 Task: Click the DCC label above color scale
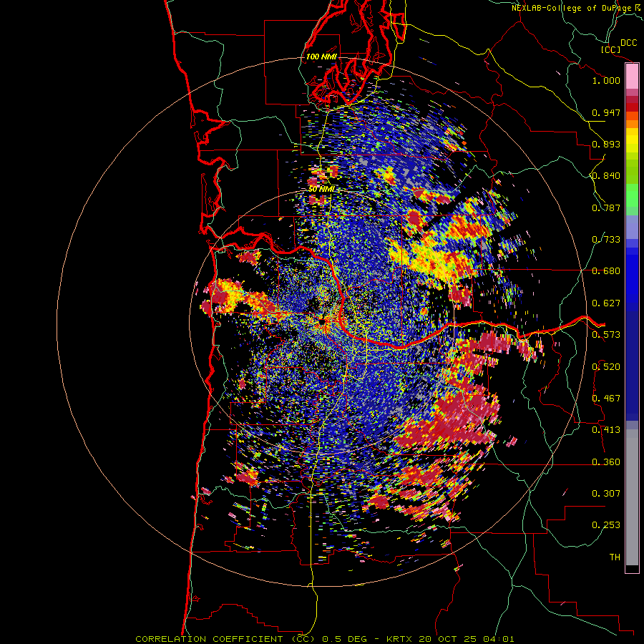click(629, 43)
